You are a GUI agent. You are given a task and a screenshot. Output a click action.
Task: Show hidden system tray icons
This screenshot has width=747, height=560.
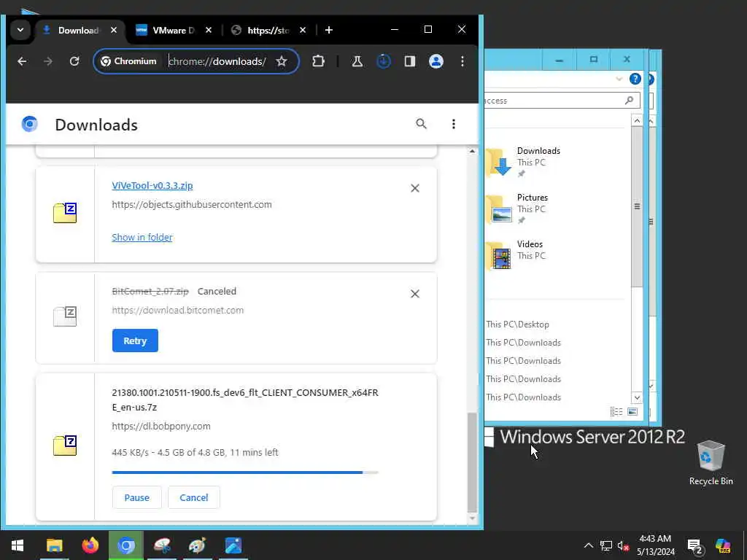pos(589,545)
